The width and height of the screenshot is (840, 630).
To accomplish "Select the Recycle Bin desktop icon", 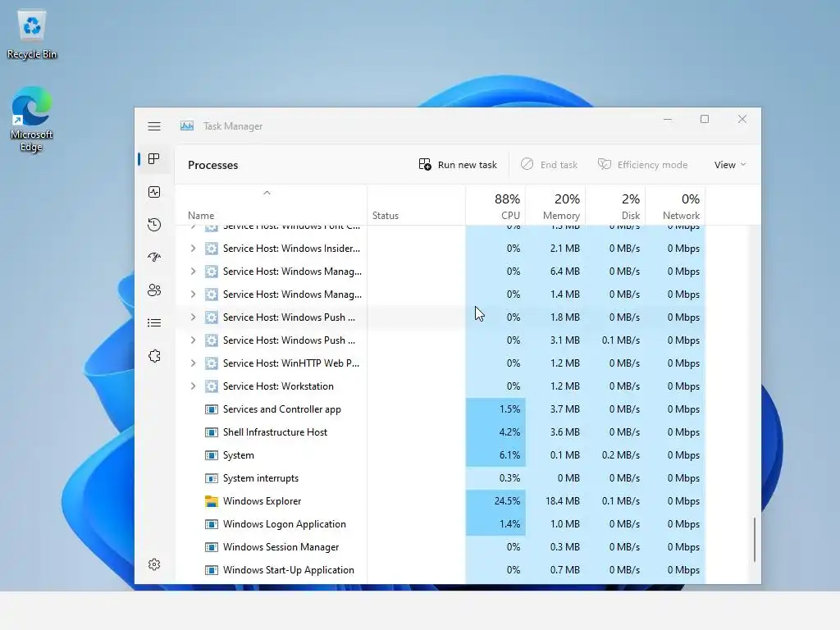I will (32, 34).
